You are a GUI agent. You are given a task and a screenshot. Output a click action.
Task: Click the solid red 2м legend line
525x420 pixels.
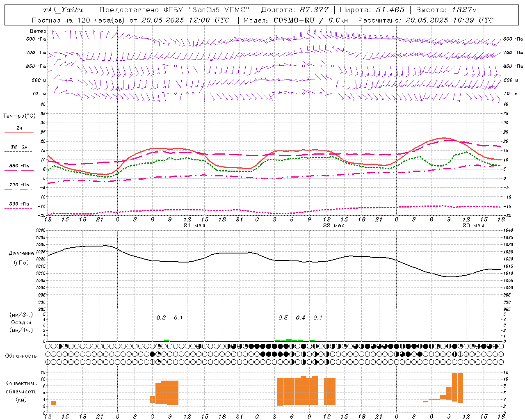(19, 132)
